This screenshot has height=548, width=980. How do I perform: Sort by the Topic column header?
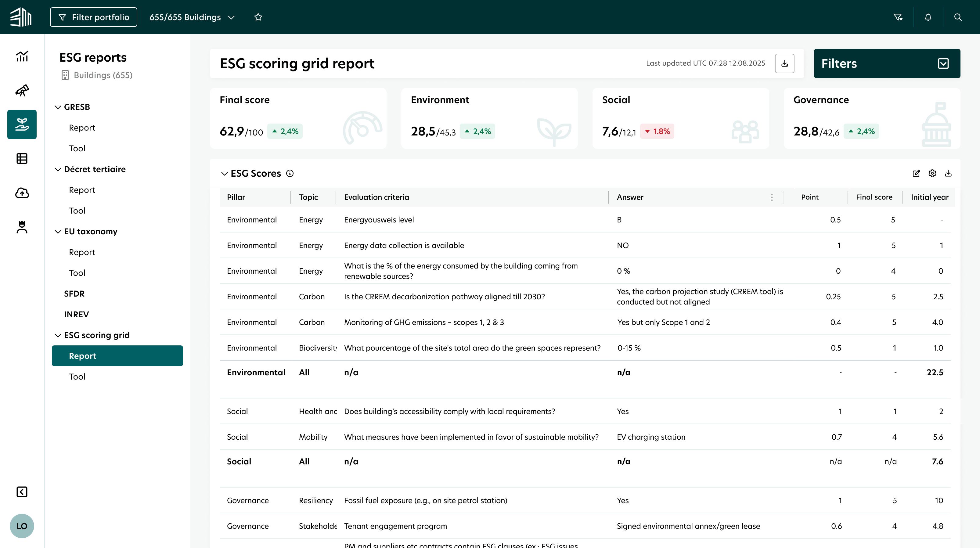click(x=308, y=197)
